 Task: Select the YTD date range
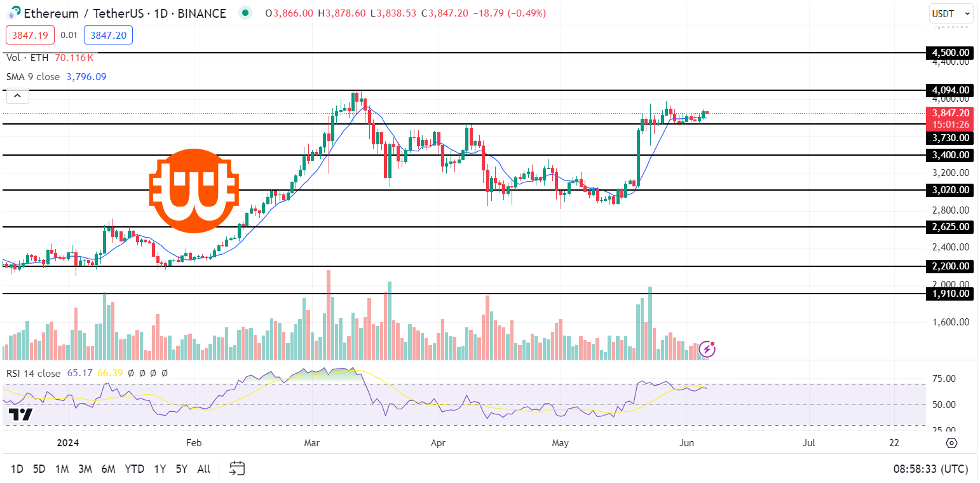point(134,469)
